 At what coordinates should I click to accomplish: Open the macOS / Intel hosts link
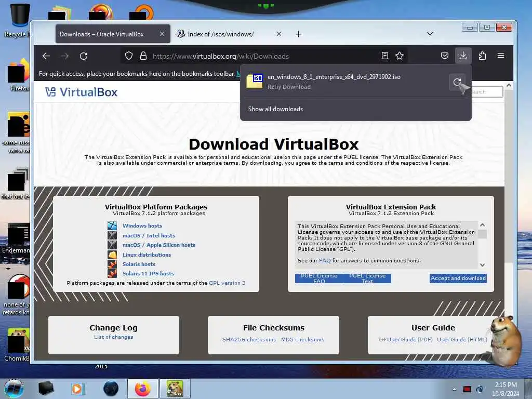[149, 235]
